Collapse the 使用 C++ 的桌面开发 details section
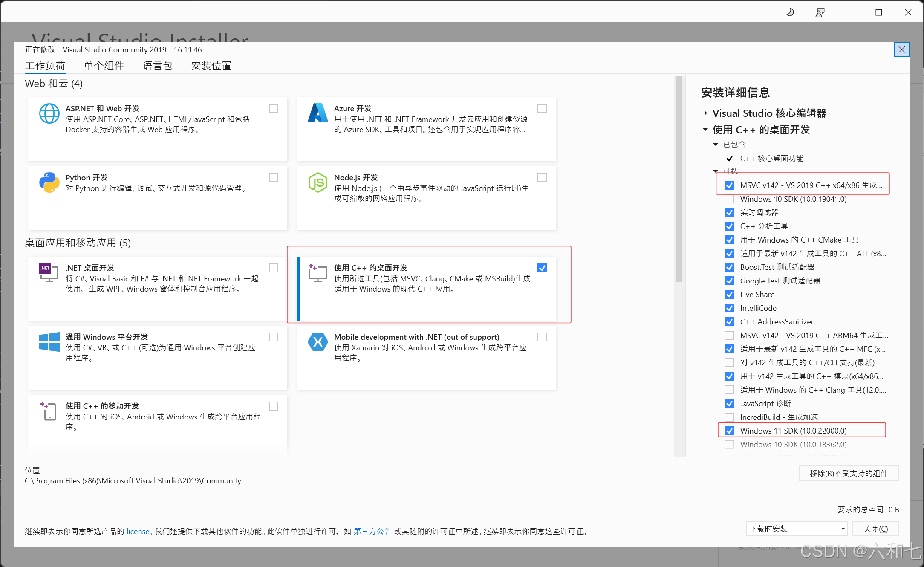Screen dimensions: 924x567 (x=705, y=130)
